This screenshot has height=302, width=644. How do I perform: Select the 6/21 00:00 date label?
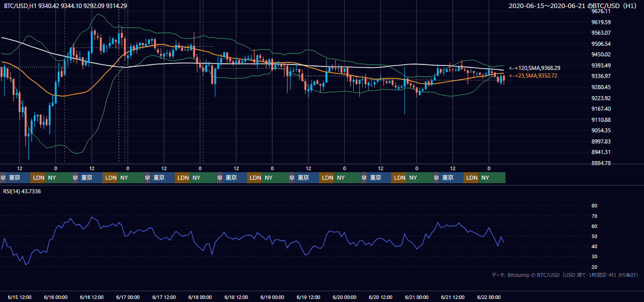click(x=416, y=297)
